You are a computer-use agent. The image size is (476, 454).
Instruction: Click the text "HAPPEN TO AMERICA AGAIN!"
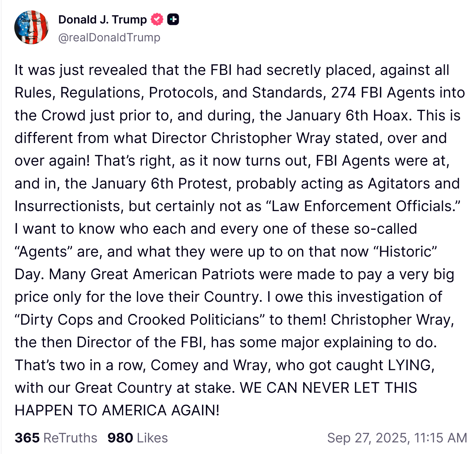pyautogui.click(x=117, y=410)
